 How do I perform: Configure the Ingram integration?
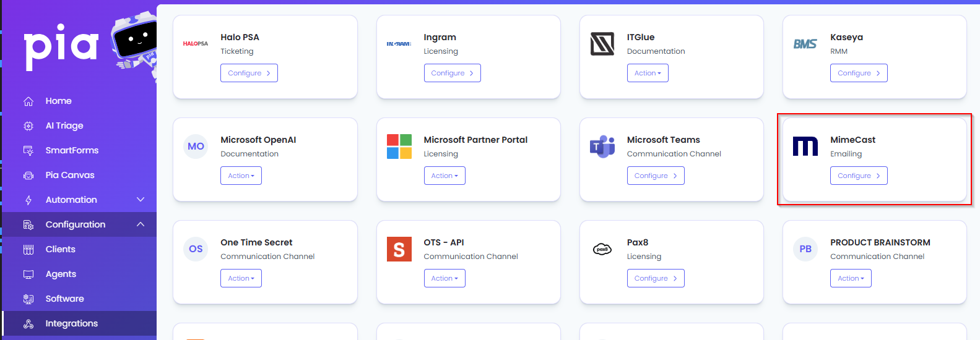coord(452,73)
